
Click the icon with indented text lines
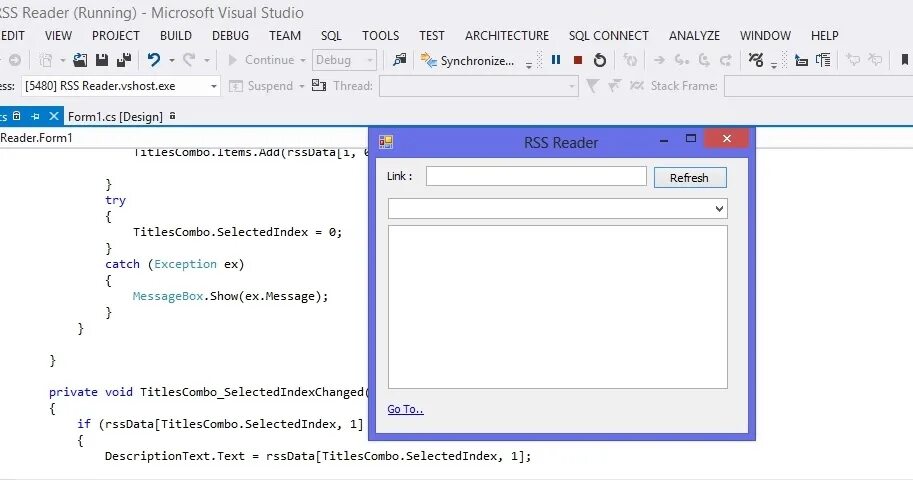[x=823, y=60]
